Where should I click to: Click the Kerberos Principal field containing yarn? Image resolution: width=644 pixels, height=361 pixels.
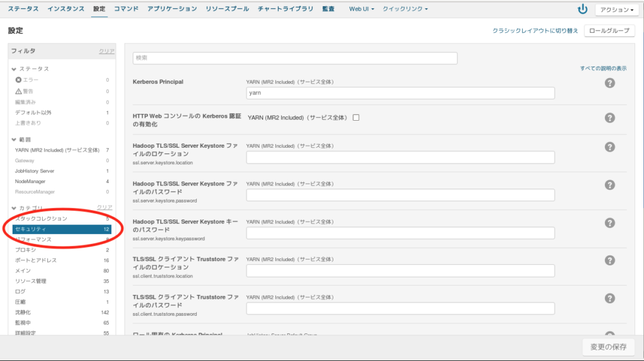401,93
